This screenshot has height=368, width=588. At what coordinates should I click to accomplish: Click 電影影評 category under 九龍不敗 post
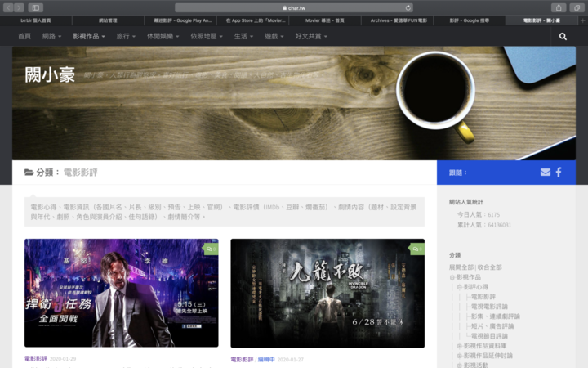click(242, 359)
